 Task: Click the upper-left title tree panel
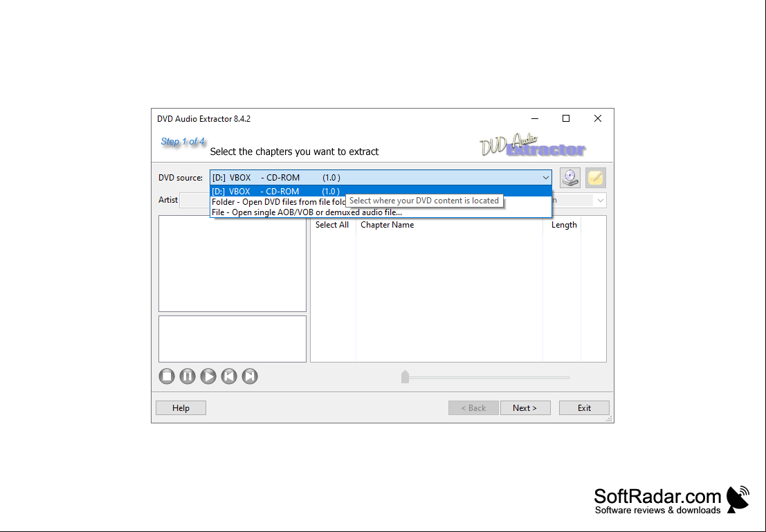pos(232,264)
